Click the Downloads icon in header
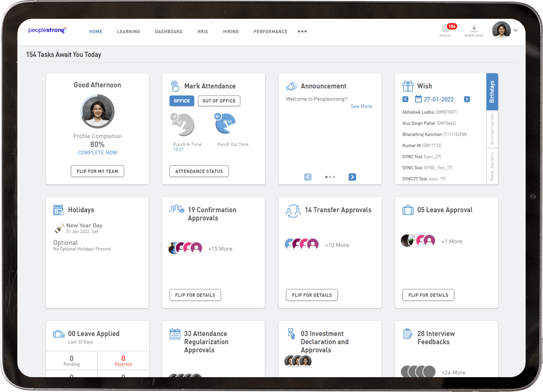543x392 pixels. click(x=474, y=29)
